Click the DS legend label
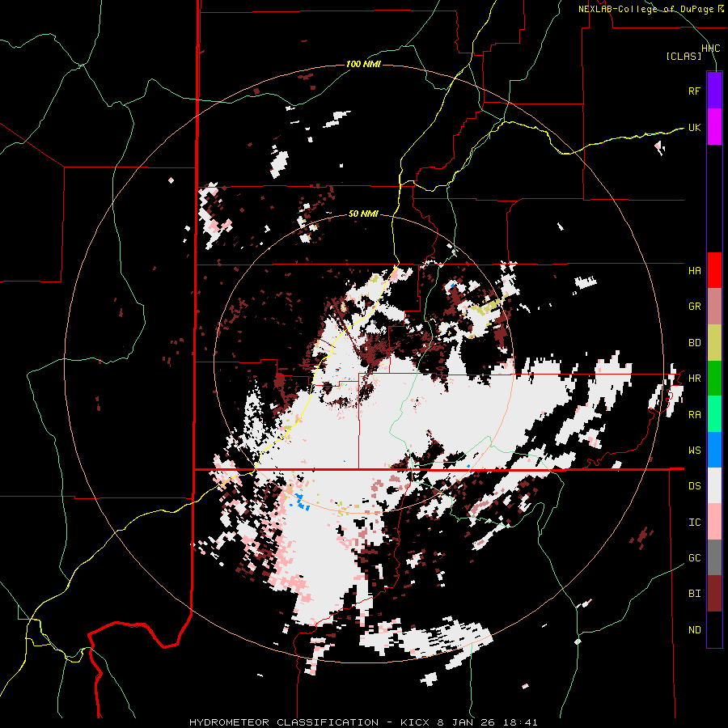This screenshot has height=728, width=728. pyautogui.click(x=695, y=486)
